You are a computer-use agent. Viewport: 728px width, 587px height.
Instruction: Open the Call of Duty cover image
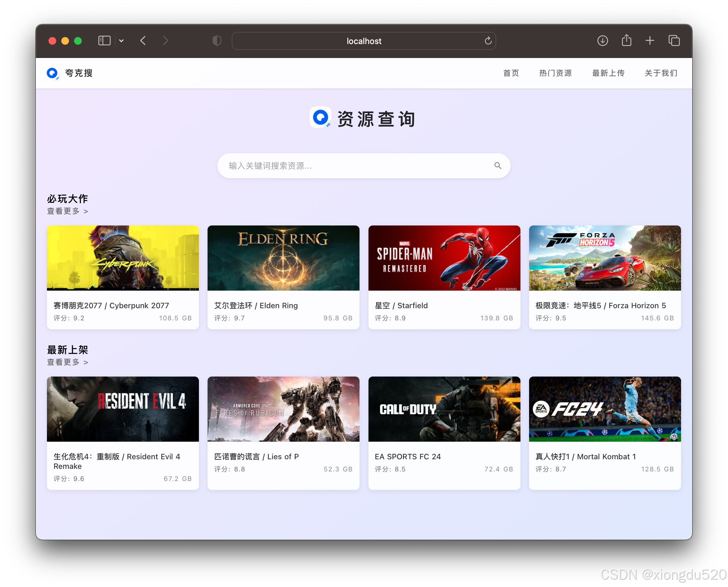coord(444,409)
